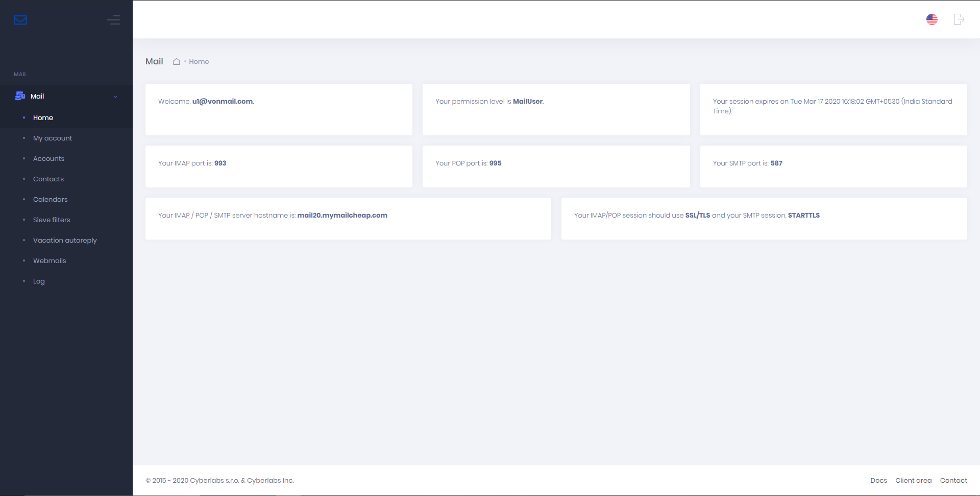980x496 pixels.
Task: Click the Mail section icon in sidebar
Action: (20, 96)
